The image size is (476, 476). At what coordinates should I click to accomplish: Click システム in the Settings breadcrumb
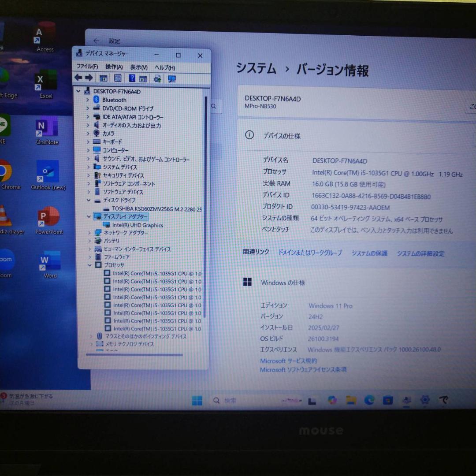(256, 68)
